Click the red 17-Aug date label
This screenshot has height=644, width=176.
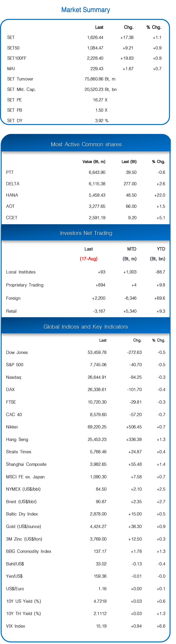point(88,259)
